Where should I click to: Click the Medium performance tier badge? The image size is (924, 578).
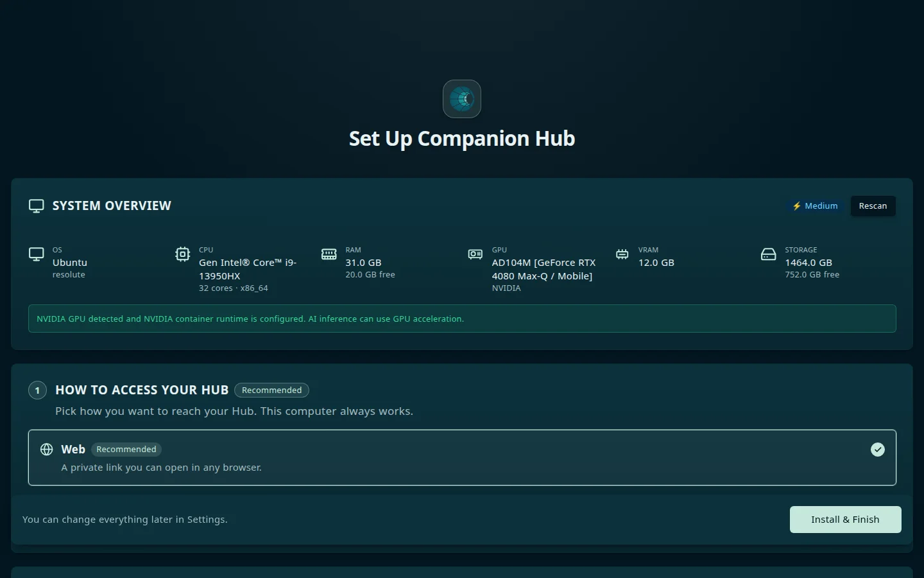pyautogui.click(x=815, y=206)
